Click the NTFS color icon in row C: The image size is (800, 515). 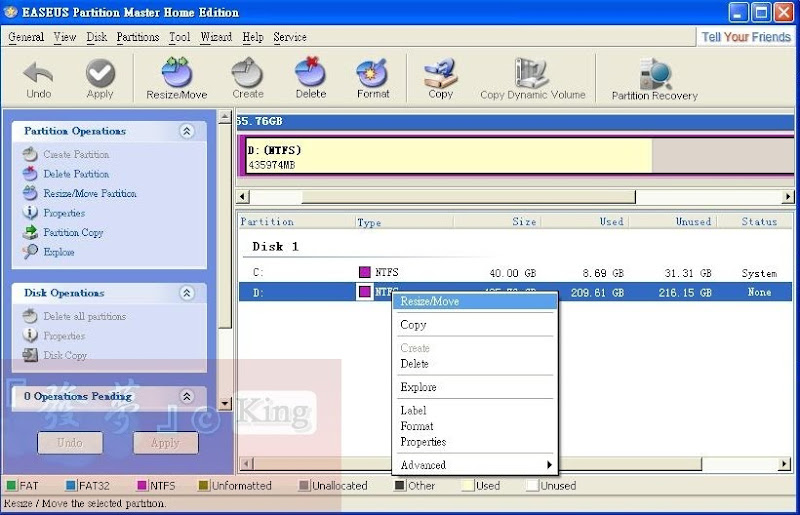(x=364, y=272)
